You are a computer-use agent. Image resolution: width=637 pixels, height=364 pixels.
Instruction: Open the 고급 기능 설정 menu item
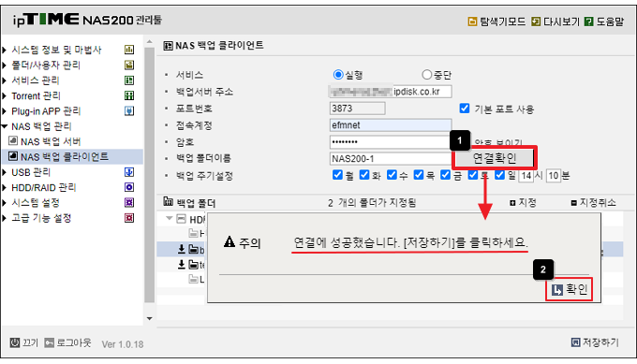point(41,218)
